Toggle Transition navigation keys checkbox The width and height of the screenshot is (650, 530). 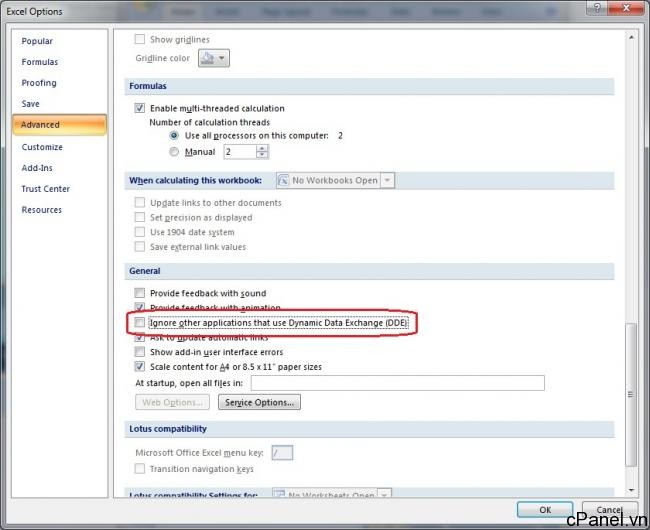tap(140, 469)
